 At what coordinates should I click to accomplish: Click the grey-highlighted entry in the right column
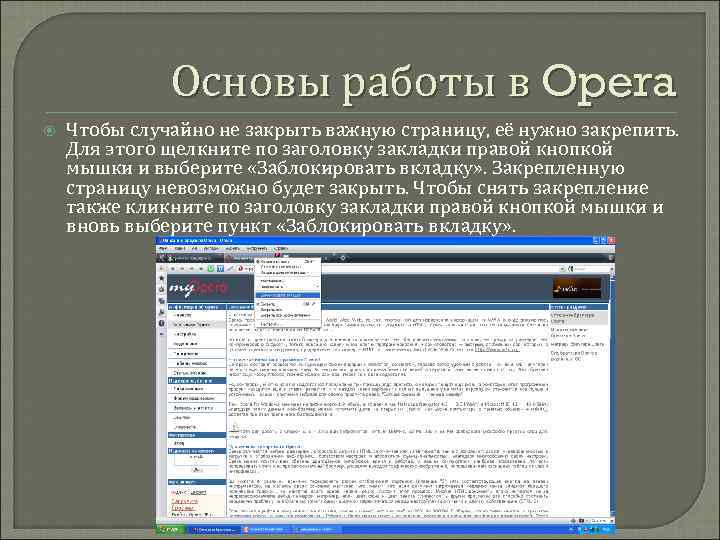(579, 318)
